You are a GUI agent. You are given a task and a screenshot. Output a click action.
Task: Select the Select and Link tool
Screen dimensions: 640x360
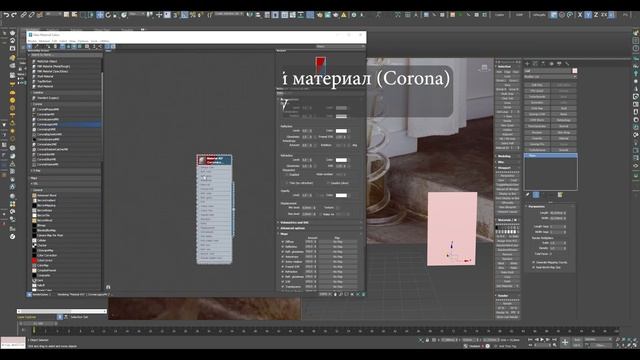pos(24,15)
